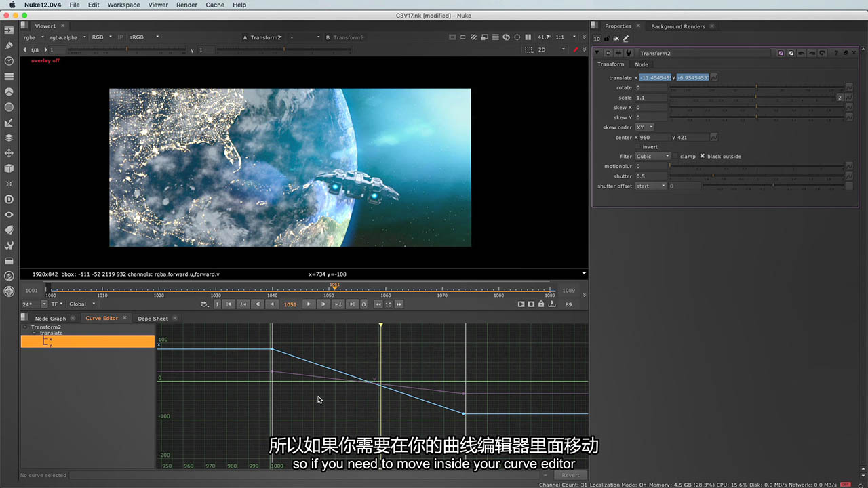Jump to first frame button
868x488 pixels.
pyautogui.click(x=229, y=304)
